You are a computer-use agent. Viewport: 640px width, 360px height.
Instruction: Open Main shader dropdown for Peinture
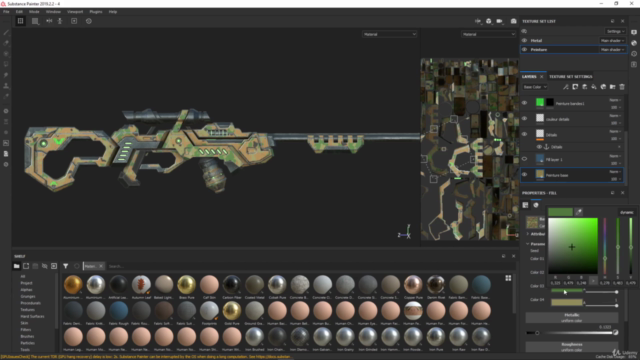(x=613, y=49)
